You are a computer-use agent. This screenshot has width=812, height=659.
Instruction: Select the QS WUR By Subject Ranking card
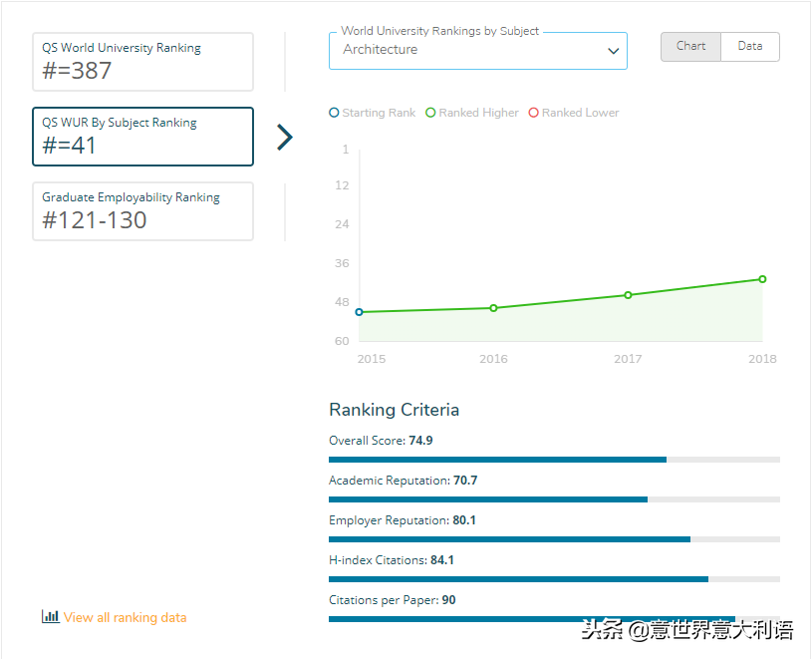click(142, 137)
